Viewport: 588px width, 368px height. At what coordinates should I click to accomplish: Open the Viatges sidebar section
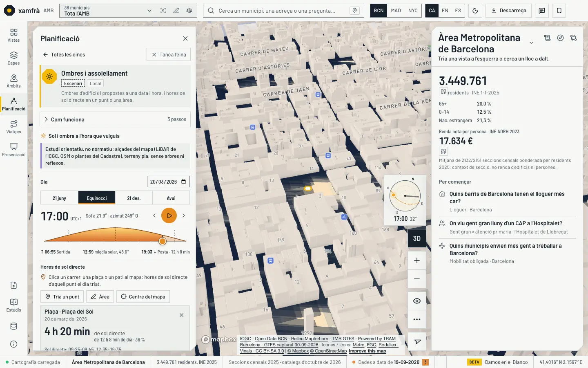pyautogui.click(x=13, y=127)
